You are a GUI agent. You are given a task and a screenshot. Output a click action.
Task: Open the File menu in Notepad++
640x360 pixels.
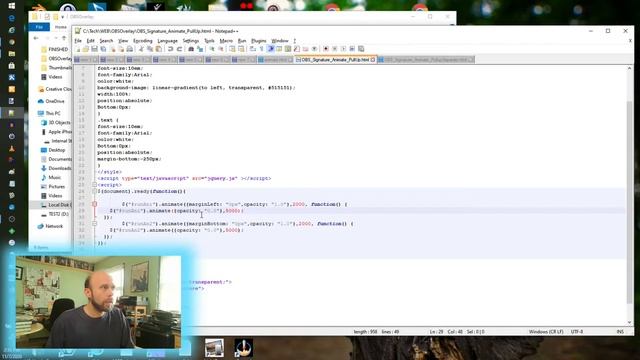click(x=78, y=41)
